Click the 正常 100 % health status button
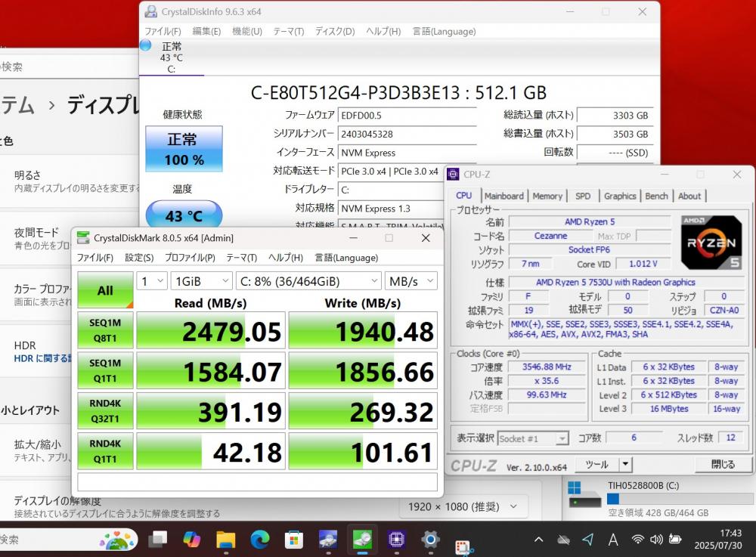This screenshot has width=756, height=557. [184, 149]
